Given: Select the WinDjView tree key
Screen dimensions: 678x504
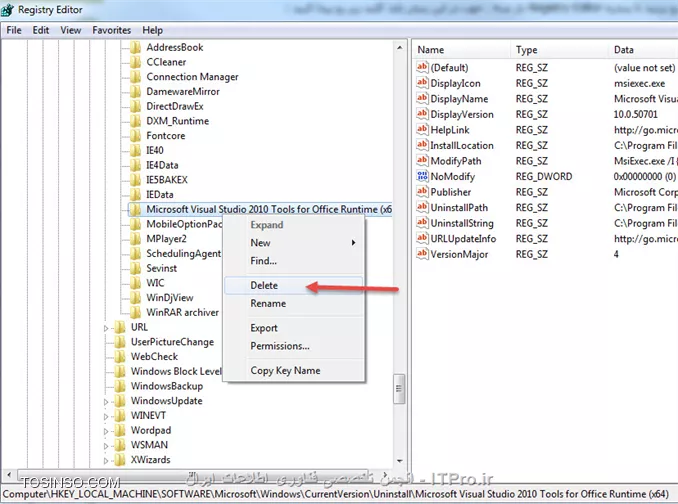Looking at the screenshot, I should [x=170, y=297].
